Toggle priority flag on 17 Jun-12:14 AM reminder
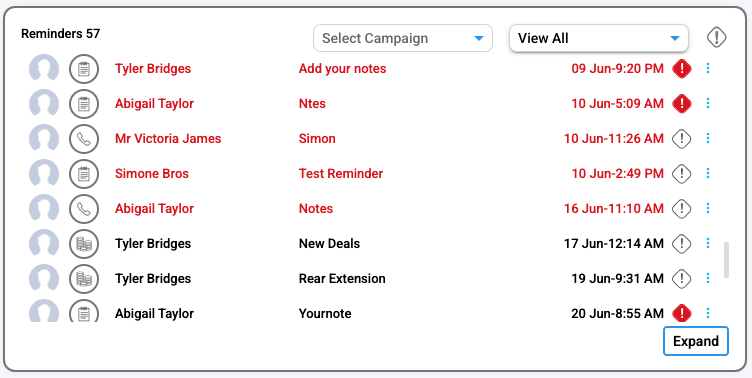This screenshot has height=378, width=752. tap(682, 244)
